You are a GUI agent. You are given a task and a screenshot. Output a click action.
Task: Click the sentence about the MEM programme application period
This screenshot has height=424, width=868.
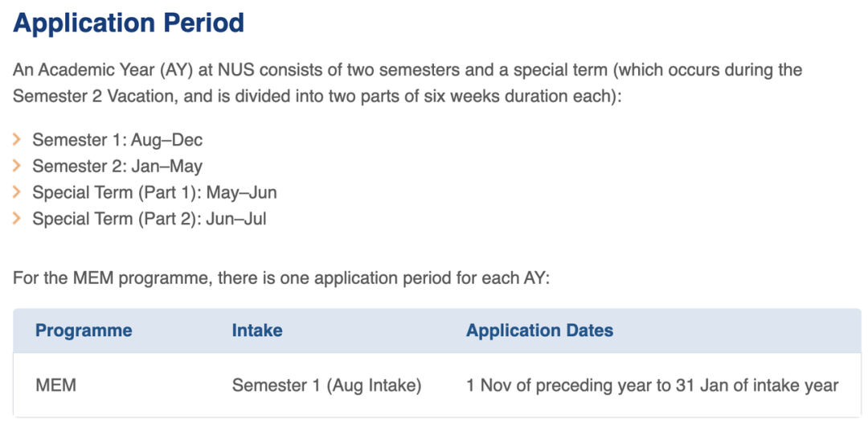click(x=280, y=280)
